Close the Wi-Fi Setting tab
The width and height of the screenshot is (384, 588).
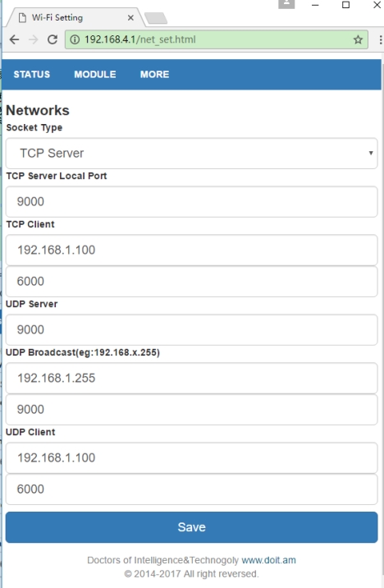click(x=130, y=17)
